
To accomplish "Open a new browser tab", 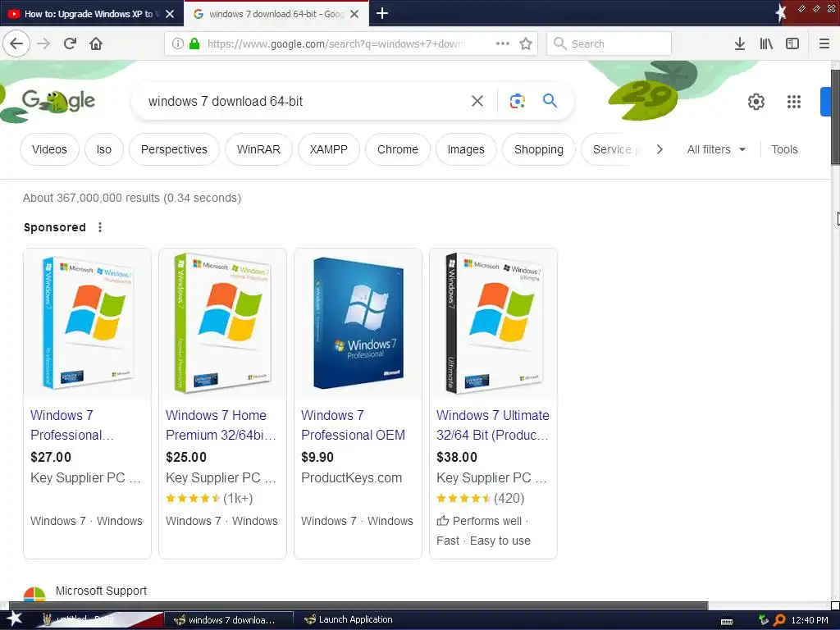I will pos(382,13).
